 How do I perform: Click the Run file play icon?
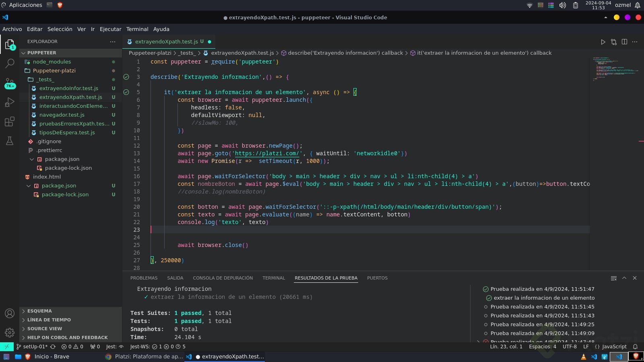(603, 42)
